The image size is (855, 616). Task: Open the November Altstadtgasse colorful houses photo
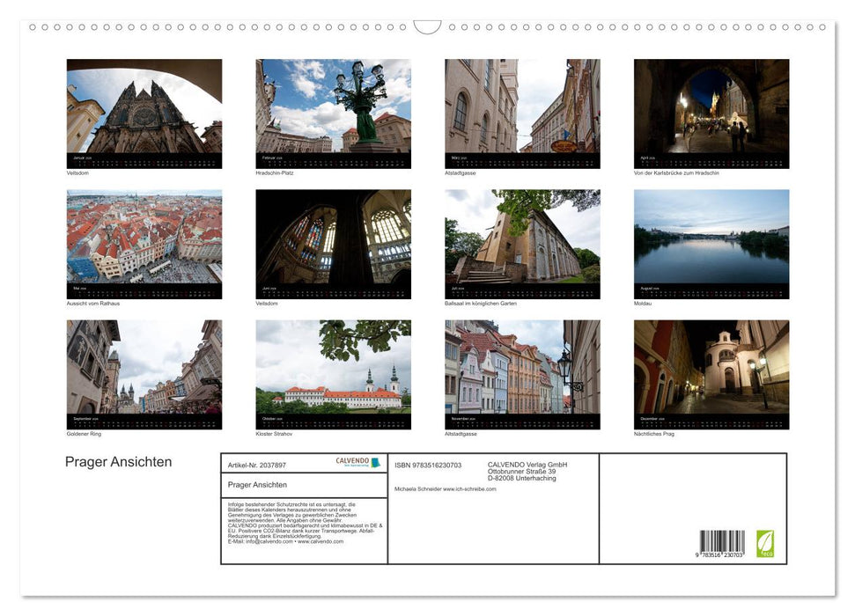click(x=522, y=369)
